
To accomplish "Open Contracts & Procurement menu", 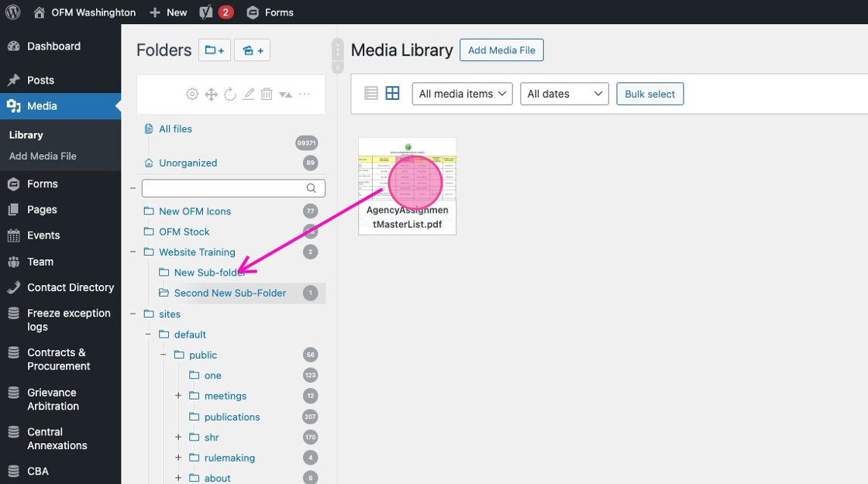I will pos(60,359).
